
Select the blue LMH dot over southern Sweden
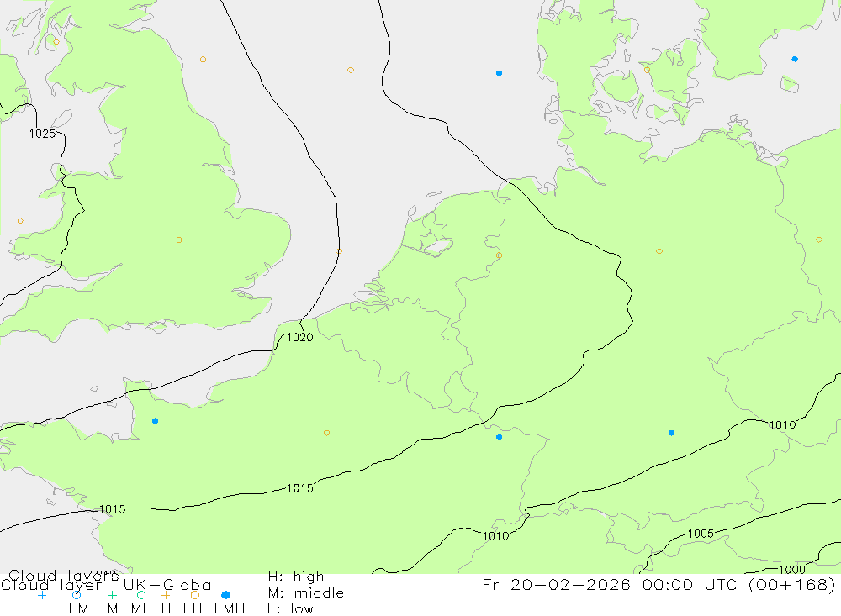click(795, 59)
